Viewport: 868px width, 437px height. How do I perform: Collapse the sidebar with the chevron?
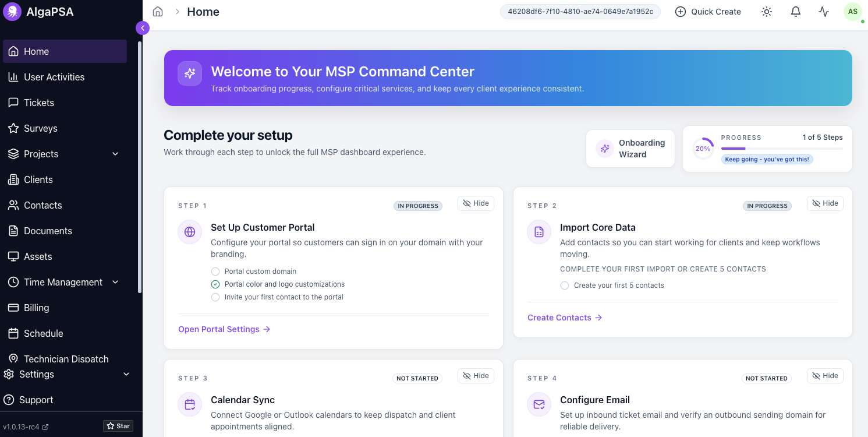tap(142, 27)
